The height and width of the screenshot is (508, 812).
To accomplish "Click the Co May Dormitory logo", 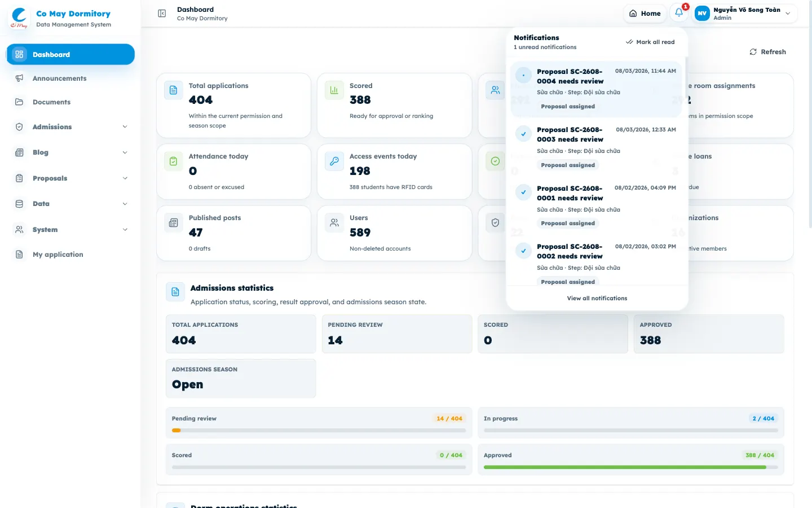I will [x=19, y=17].
